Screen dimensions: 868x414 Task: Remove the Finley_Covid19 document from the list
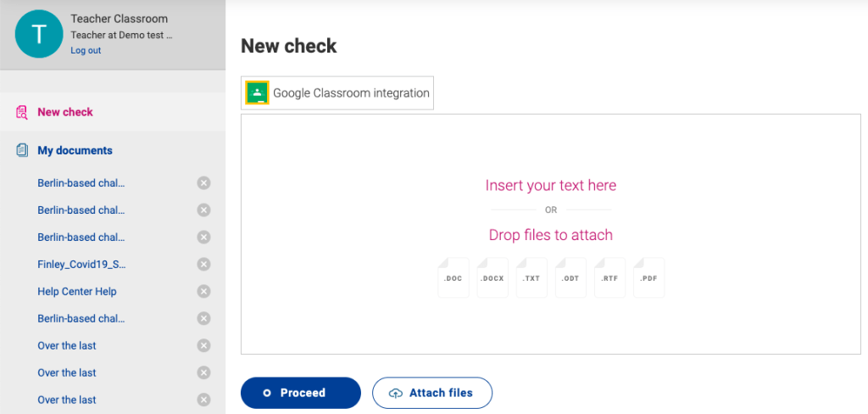(203, 265)
